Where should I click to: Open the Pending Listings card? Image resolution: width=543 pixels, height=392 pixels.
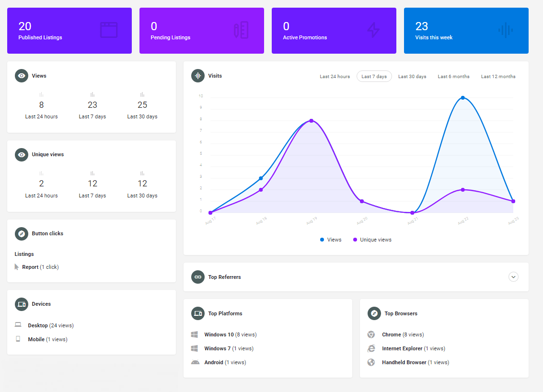pyautogui.click(x=202, y=31)
